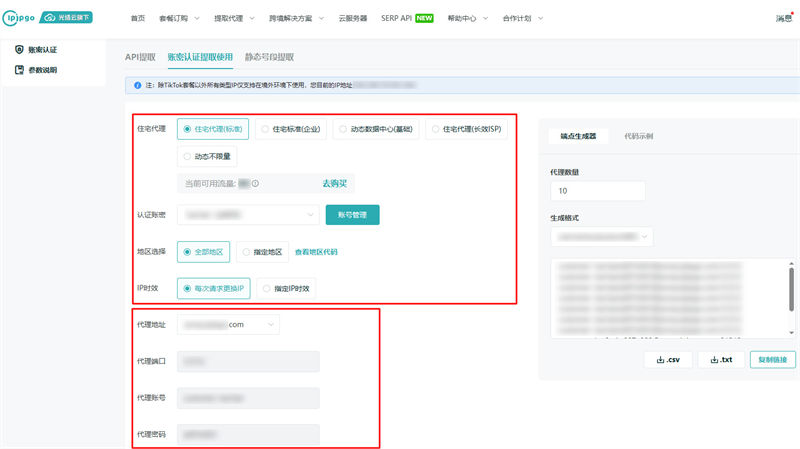Choose 指定地区 region option
Screen dimensions: 800x449
pyautogui.click(x=262, y=252)
